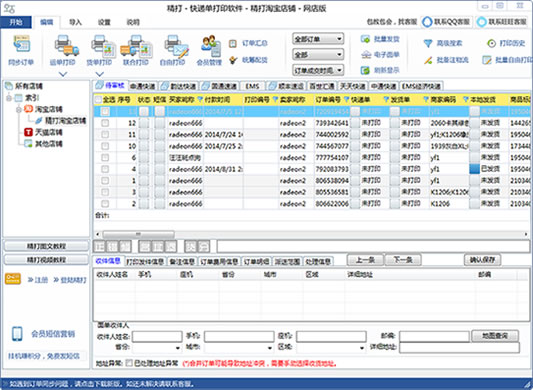Click the 自由打印 free print icon

(176, 46)
